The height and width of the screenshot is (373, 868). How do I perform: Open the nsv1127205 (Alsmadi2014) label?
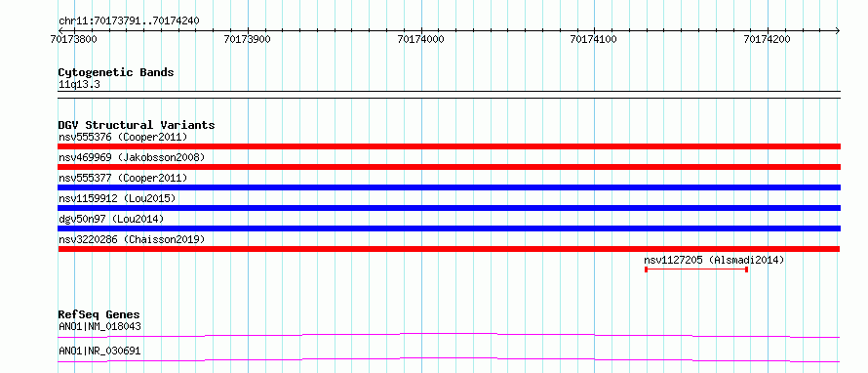coord(714,260)
